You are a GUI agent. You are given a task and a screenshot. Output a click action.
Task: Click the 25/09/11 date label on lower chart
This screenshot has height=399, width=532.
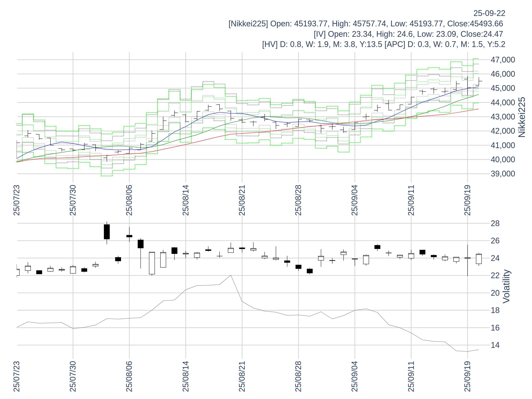coord(411,376)
